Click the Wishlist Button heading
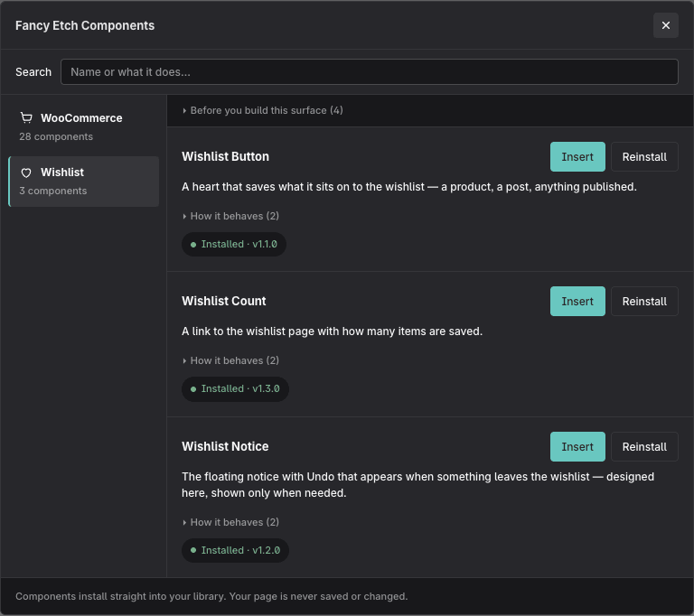Viewport: 694px width, 616px height. pyautogui.click(x=225, y=156)
